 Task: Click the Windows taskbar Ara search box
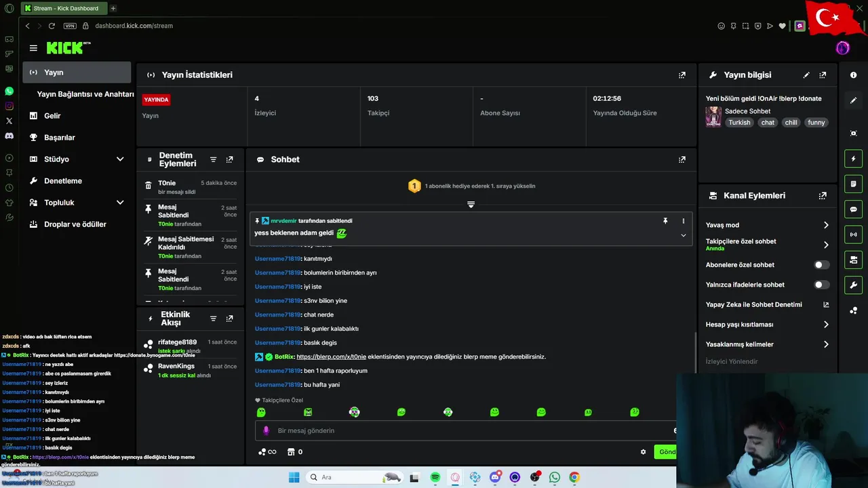(355, 477)
